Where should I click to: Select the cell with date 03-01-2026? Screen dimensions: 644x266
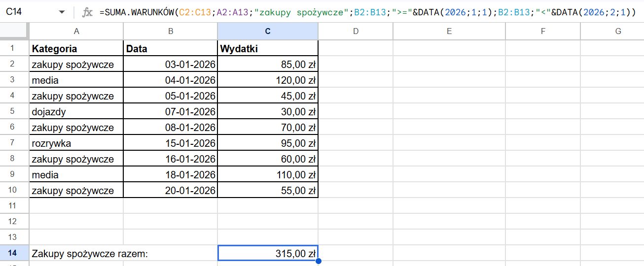point(171,65)
